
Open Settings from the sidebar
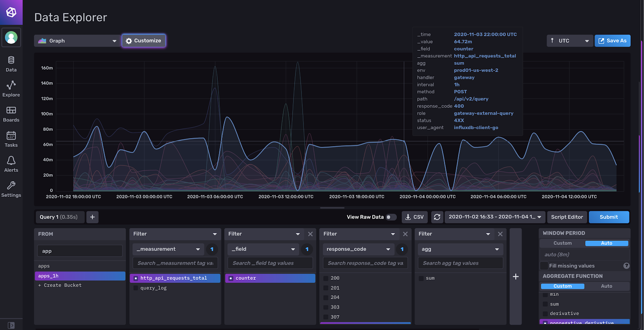tap(11, 189)
